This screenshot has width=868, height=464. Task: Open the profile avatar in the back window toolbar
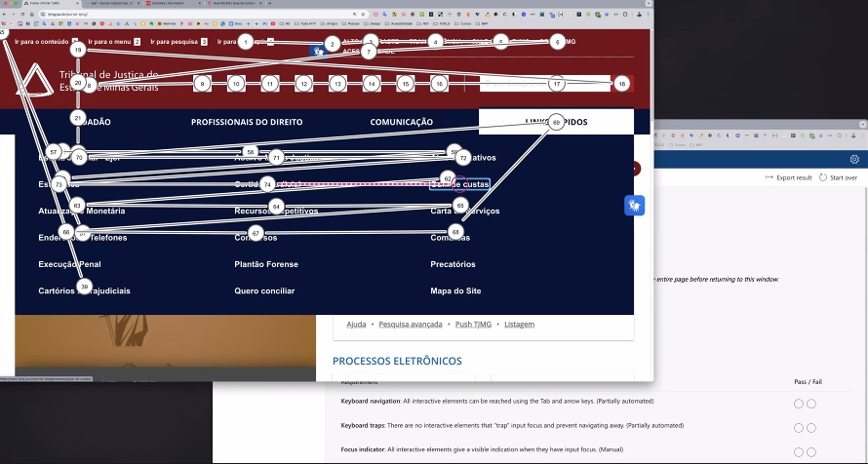point(853,135)
